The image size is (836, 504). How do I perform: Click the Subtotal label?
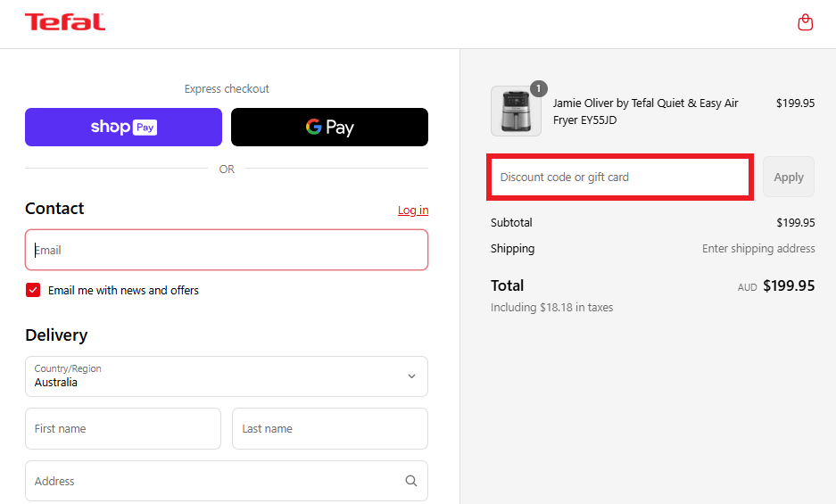[x=511, y=222]
